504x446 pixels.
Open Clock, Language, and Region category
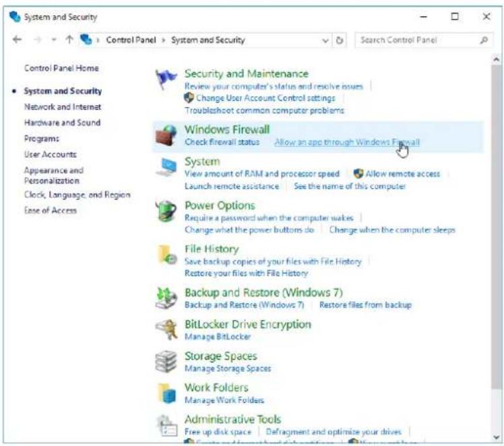click(77, 195)
